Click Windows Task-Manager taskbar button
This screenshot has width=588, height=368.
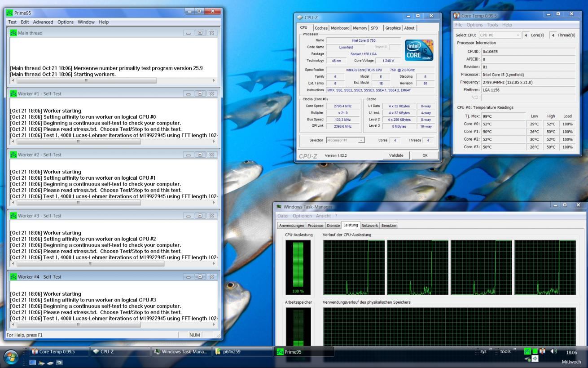pyautogui.click(x=180, y=352)
